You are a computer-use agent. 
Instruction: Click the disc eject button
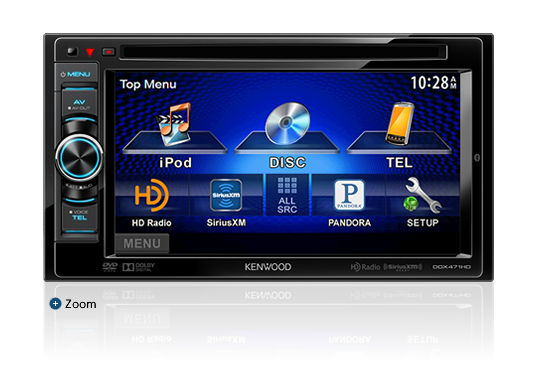(108, 52)
